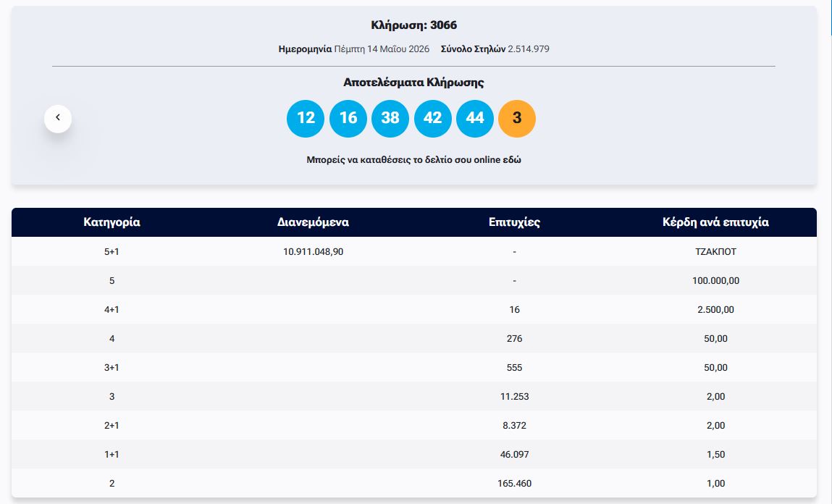Click the ΤΖΑΚΠΟΤ cell
Image resolution: width=832 pixels, height=504 pixels.
(715, 251)
